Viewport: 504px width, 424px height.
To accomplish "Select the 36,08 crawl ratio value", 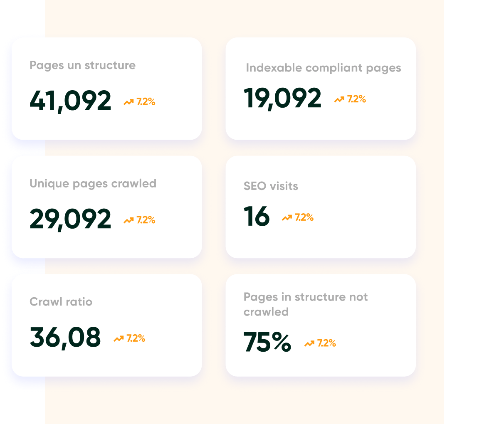I will pyautogui.click(x=65, y=337).
